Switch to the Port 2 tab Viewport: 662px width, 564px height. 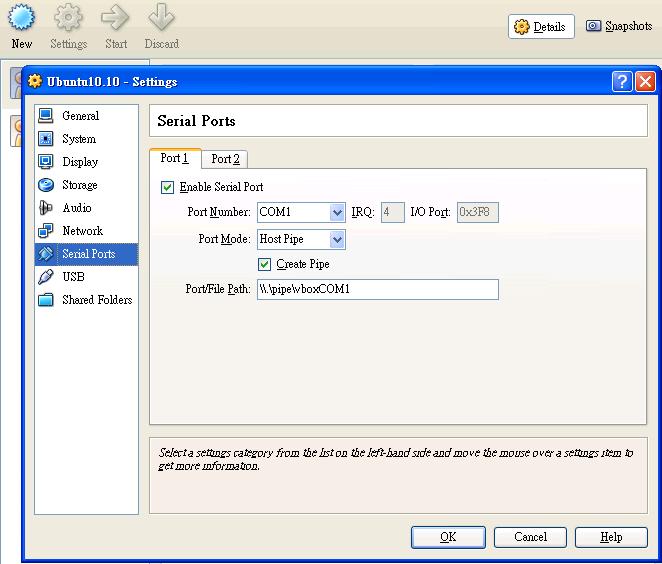pos(225,159)
